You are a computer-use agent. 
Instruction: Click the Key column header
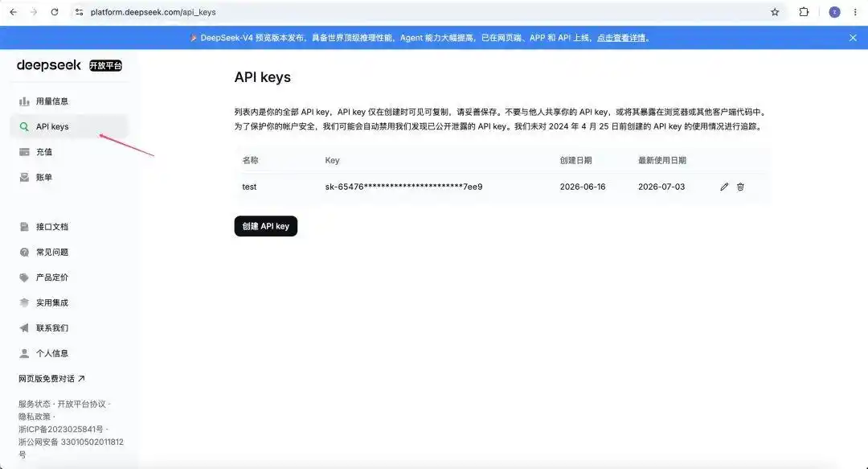tap(332, 160)
